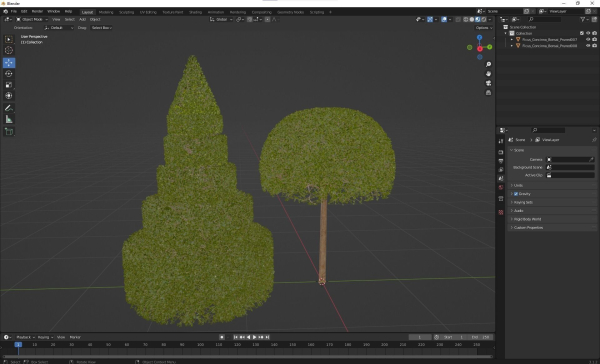Activate the Rotate tool
600x364 pixels.
coord(9,73)
